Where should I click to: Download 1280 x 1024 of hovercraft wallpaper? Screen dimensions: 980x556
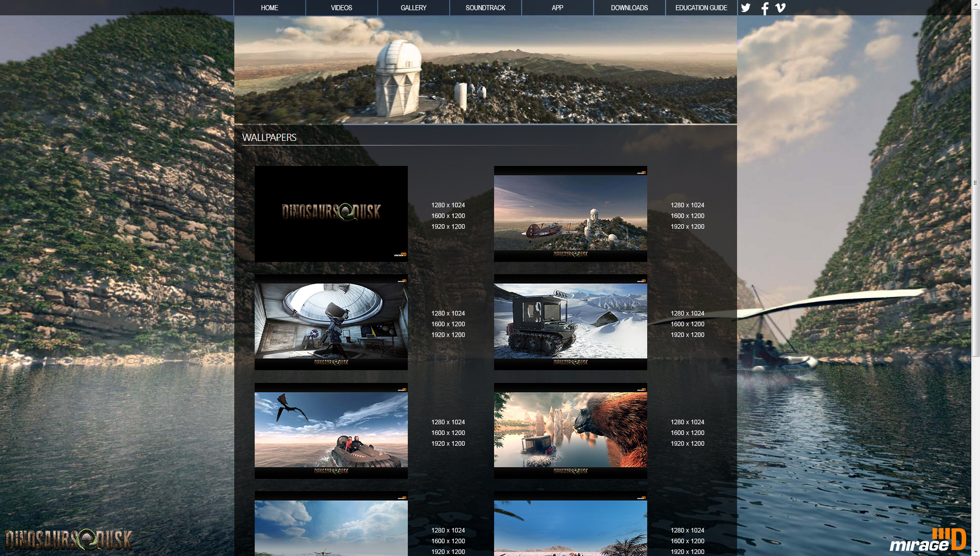448,422
